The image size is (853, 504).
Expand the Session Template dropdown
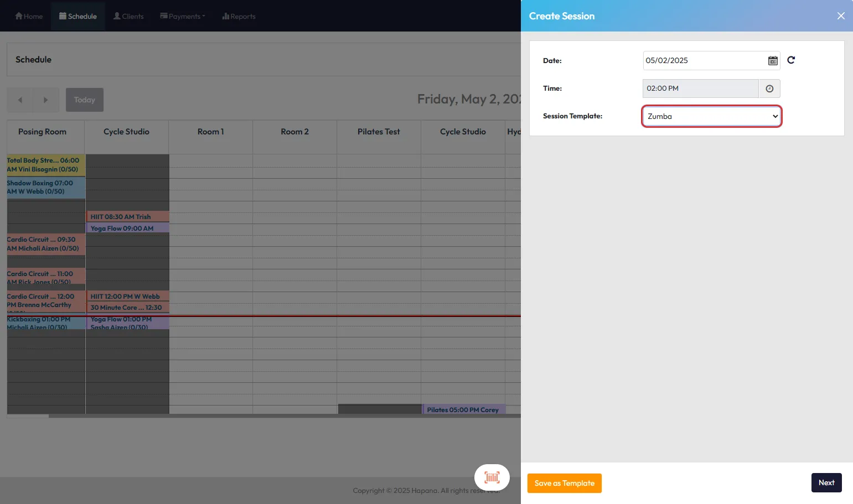tap(711, 116)
